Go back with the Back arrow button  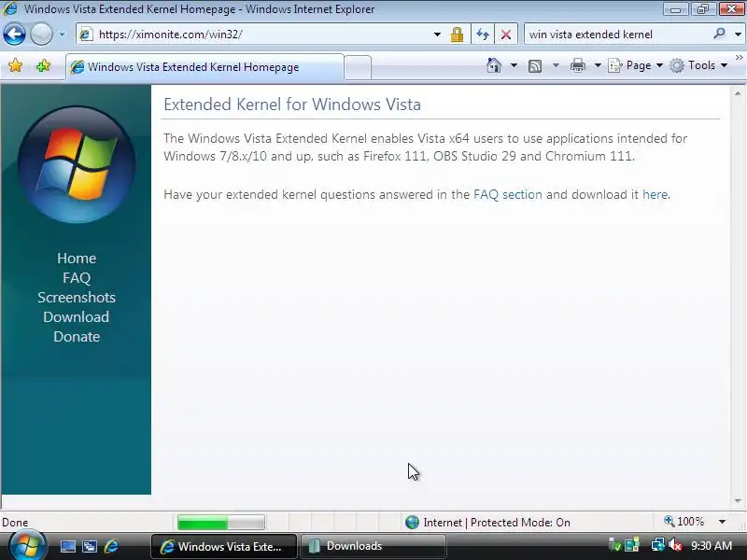[14, 35]
